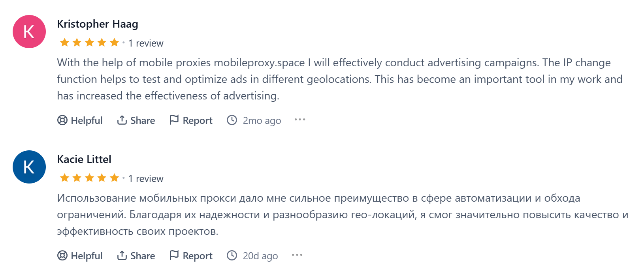This screenshot has width=644, height=279.
Task: Click Kacie Littel's blue avatar
Action: [x=29, y=167]
